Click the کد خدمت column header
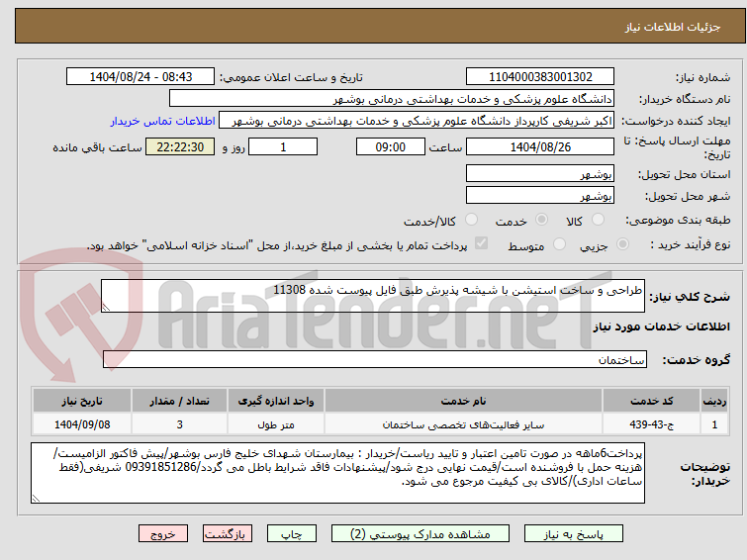This screenshot has width=747, height=560. [651, 401]
